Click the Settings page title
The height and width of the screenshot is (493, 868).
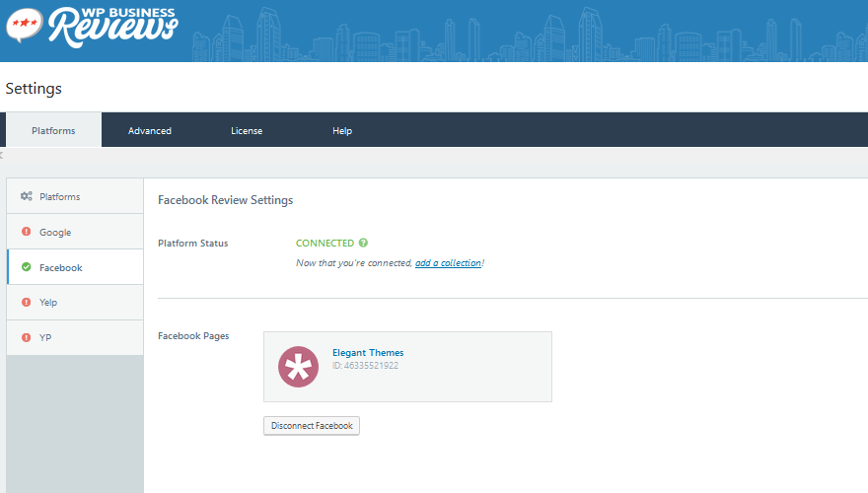pos(34,89)
